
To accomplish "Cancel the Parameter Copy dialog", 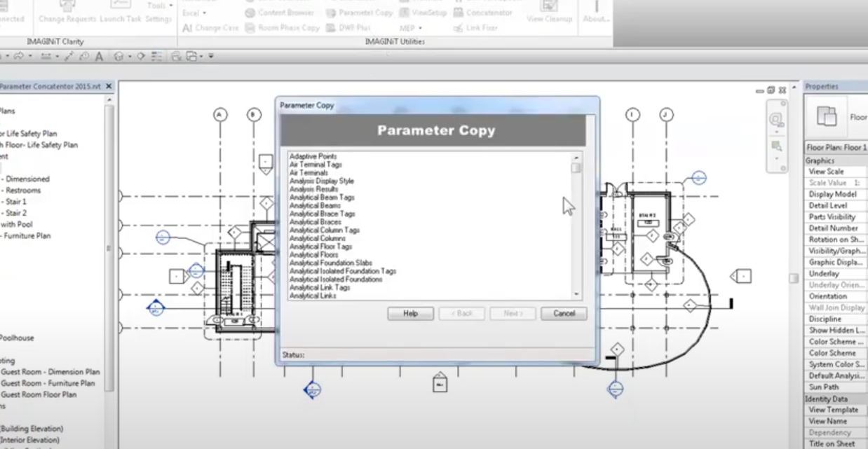I will 563,313.
